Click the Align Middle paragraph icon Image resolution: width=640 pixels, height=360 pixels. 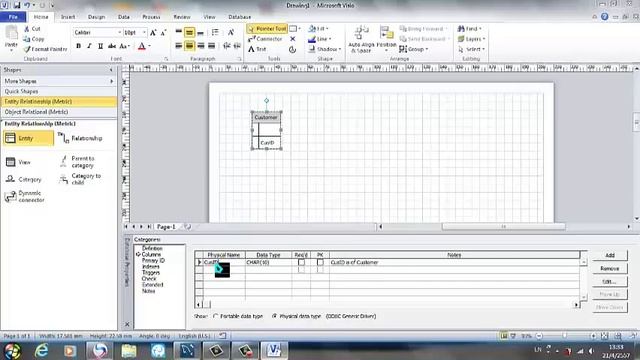coord(189,32)
